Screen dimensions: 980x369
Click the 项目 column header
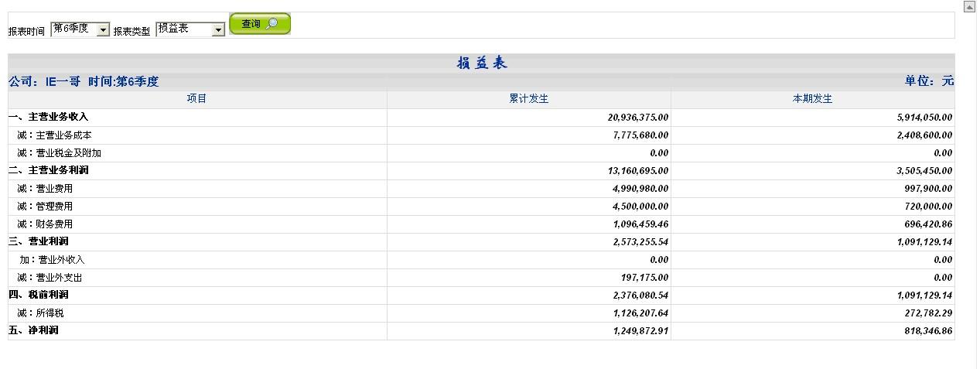coord(197,99)
